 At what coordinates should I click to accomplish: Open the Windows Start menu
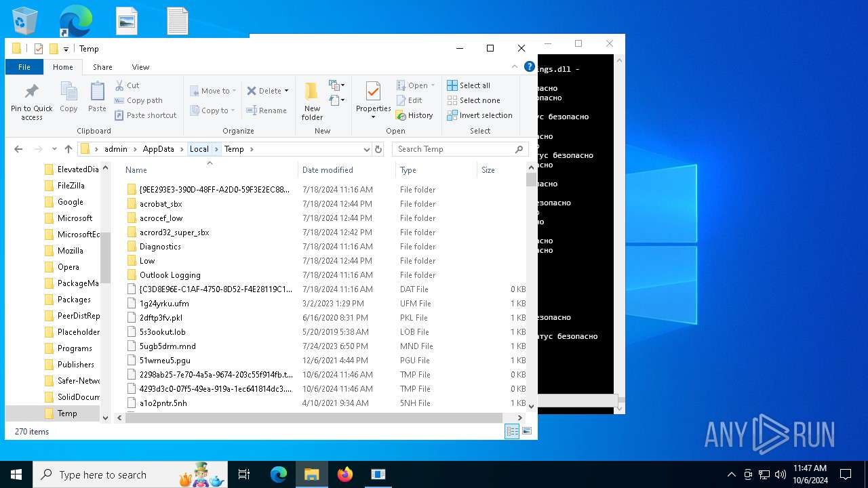[x=16, y=474]
